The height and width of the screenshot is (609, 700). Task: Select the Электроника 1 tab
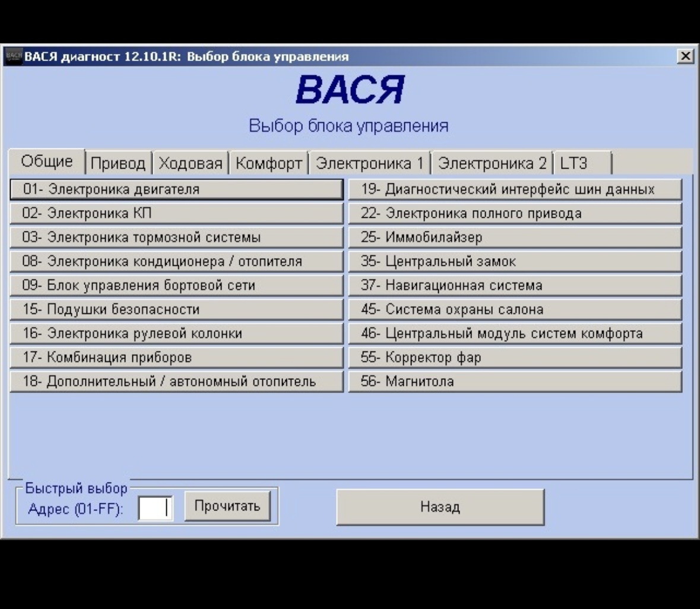click(370, 163)
